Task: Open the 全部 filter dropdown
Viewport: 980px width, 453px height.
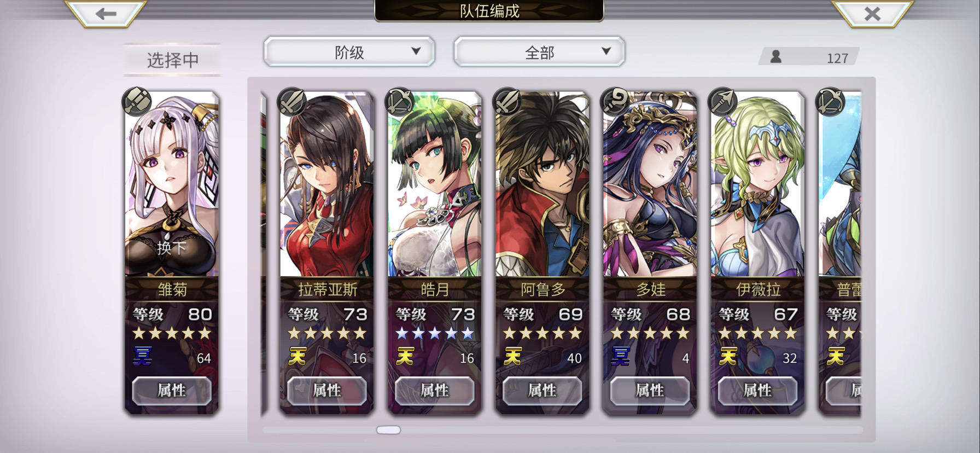Action: 539,52
